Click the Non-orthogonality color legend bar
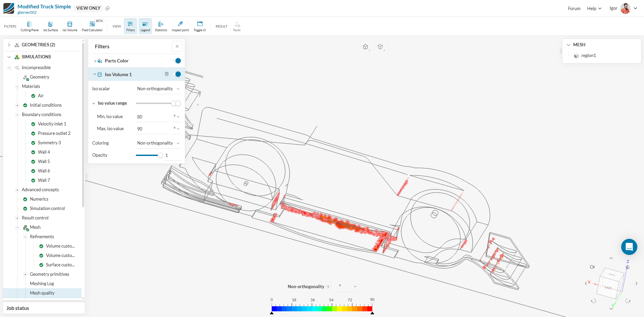The image size is (644, 317). point(322,309)
